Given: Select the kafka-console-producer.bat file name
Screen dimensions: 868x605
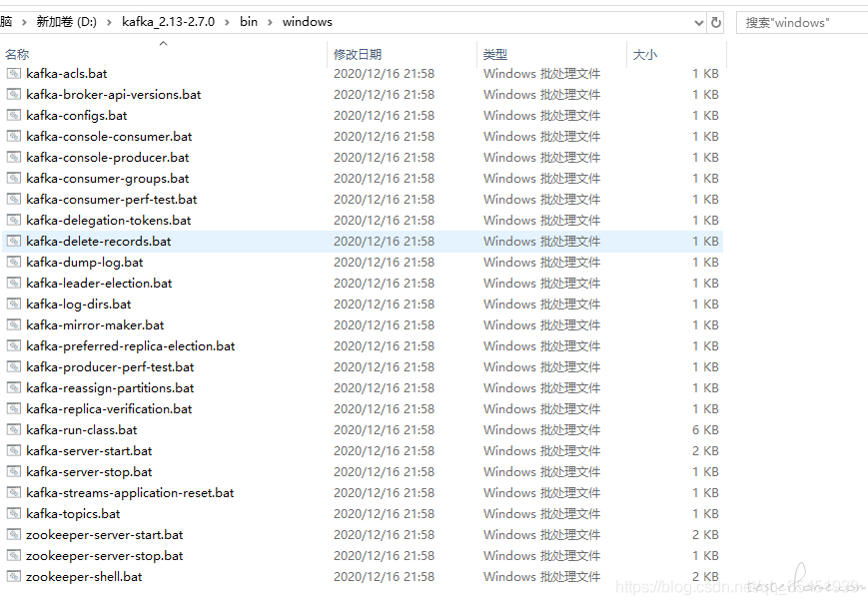Looking at the screenshot, I should click(108, 158).
